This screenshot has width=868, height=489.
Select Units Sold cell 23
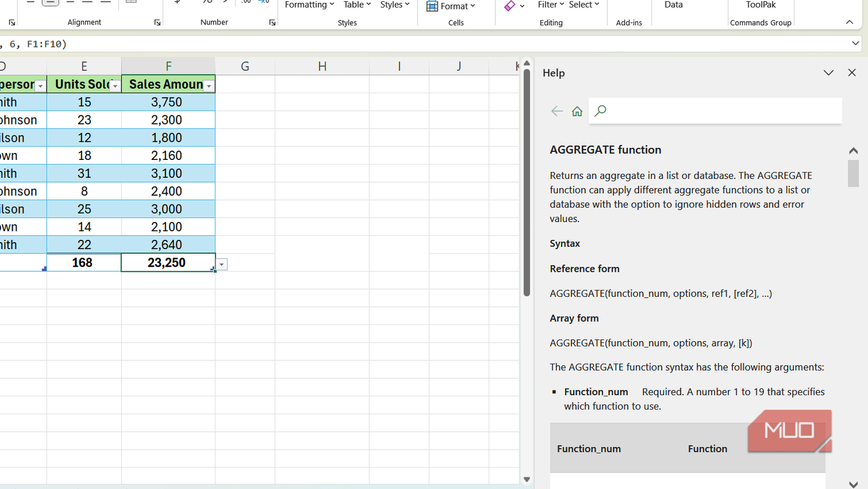click(84, 120)
